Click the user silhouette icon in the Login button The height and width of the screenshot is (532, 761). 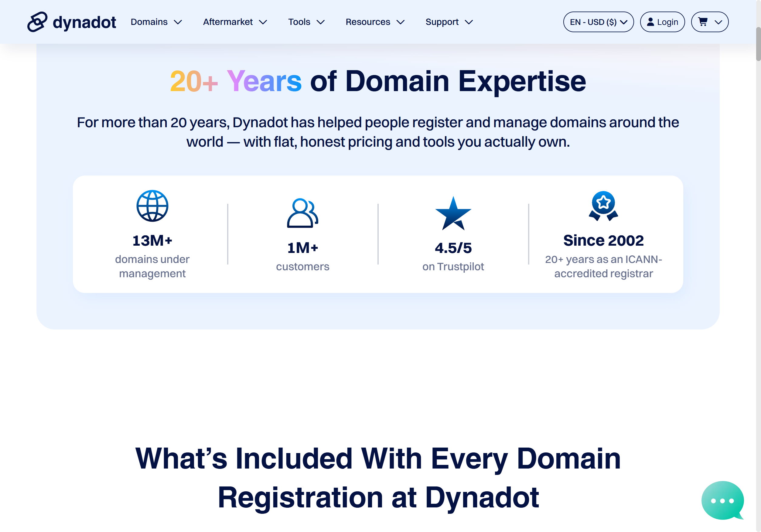pyautogui.click(x=650, y=22)
